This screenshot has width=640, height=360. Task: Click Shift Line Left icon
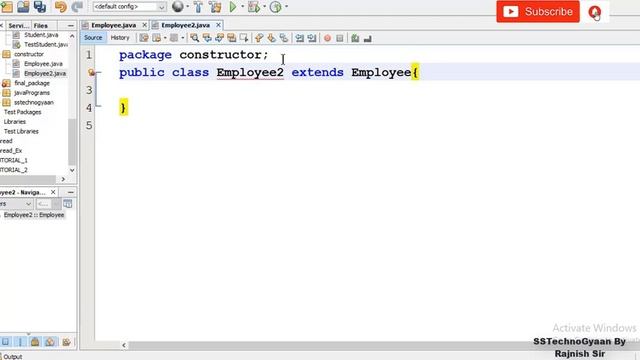tap(300, 38)
